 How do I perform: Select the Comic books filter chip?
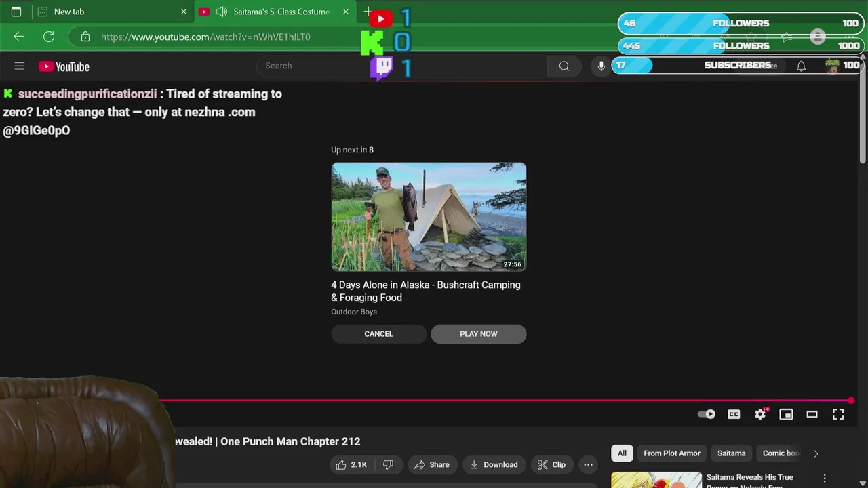tap(781, 453)
